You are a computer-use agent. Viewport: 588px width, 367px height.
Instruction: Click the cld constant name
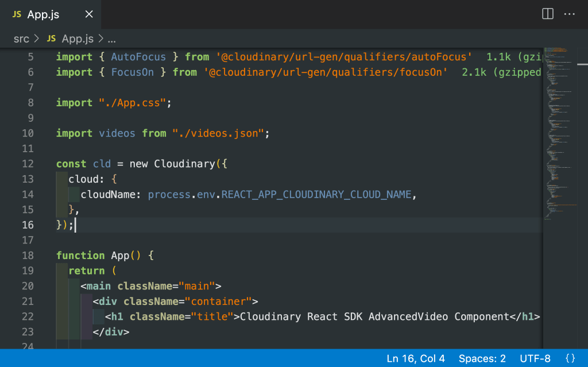click(x=102, y=164)
